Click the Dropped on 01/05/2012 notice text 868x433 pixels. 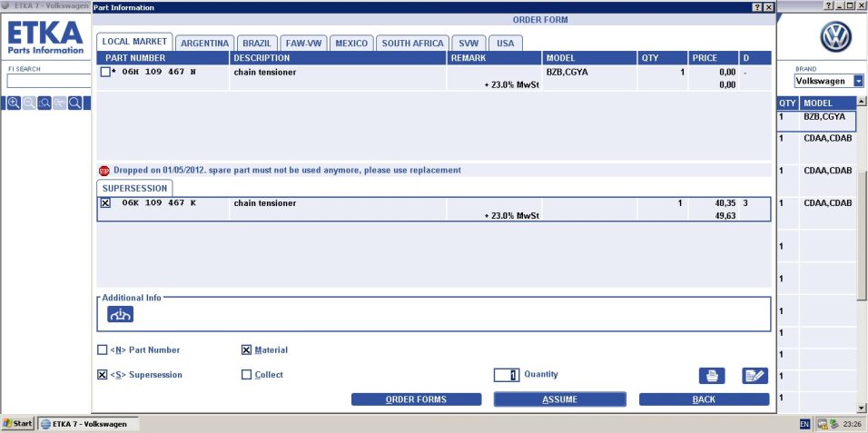coord(287,171)
